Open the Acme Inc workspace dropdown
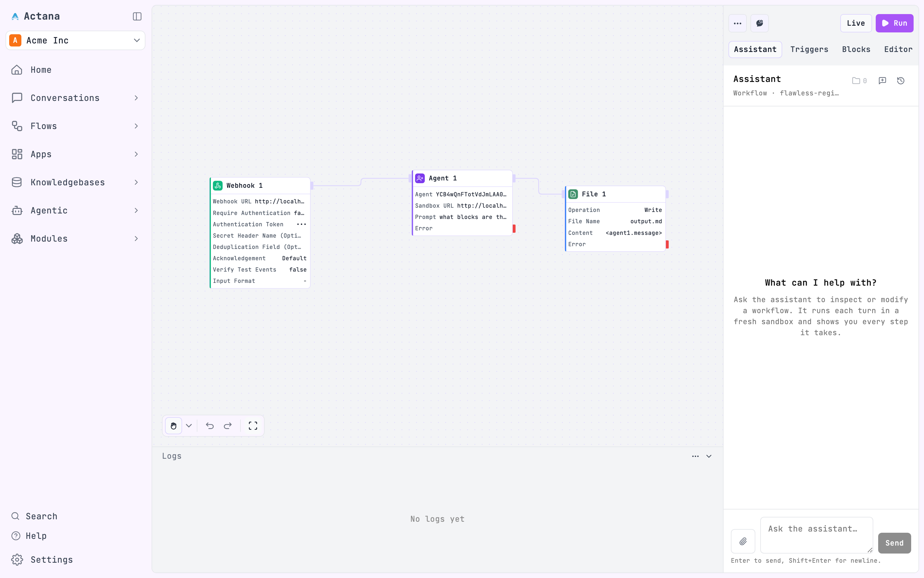Viewport: 924px width, 578px height. pos(75,40)
